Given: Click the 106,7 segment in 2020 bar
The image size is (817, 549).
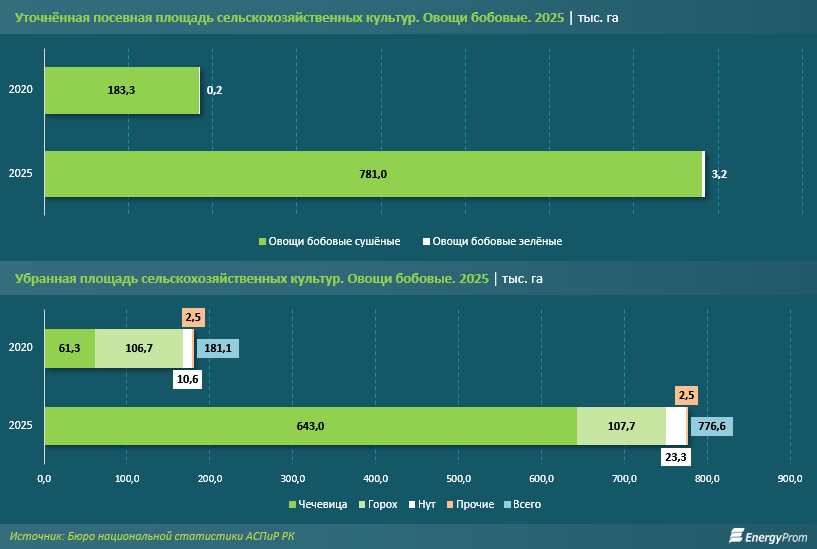Looking at the screenshot, I should click(139, 348).
